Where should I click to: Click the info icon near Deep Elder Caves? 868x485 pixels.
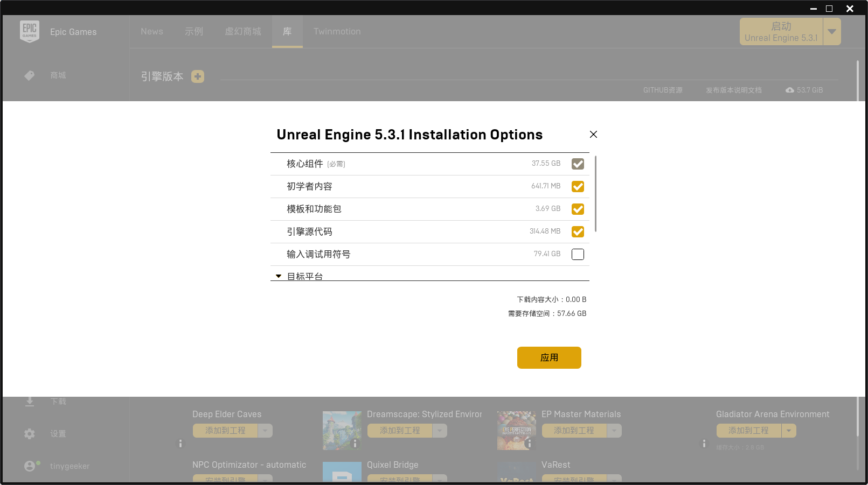180,444
